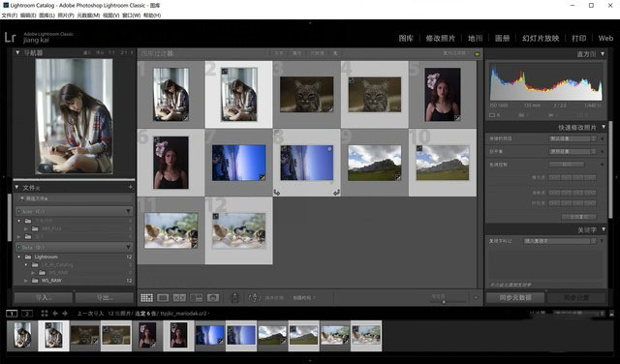Expand the WS_RAW folder with 12 photos
Viewport: 620px width, 364px height.
pos(26,281)
